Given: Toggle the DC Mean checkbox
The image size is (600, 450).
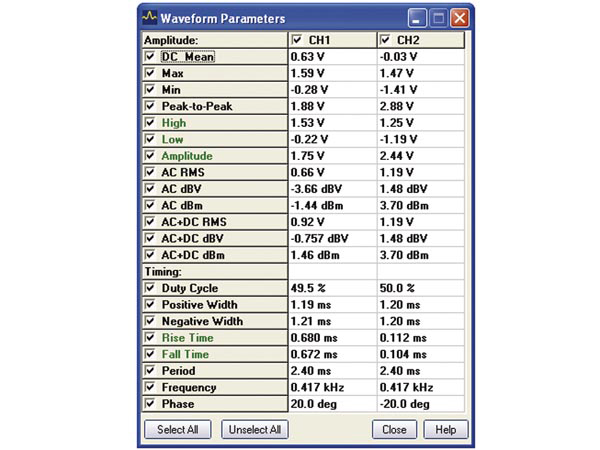Looking at the screenshot, I should 149,57.
